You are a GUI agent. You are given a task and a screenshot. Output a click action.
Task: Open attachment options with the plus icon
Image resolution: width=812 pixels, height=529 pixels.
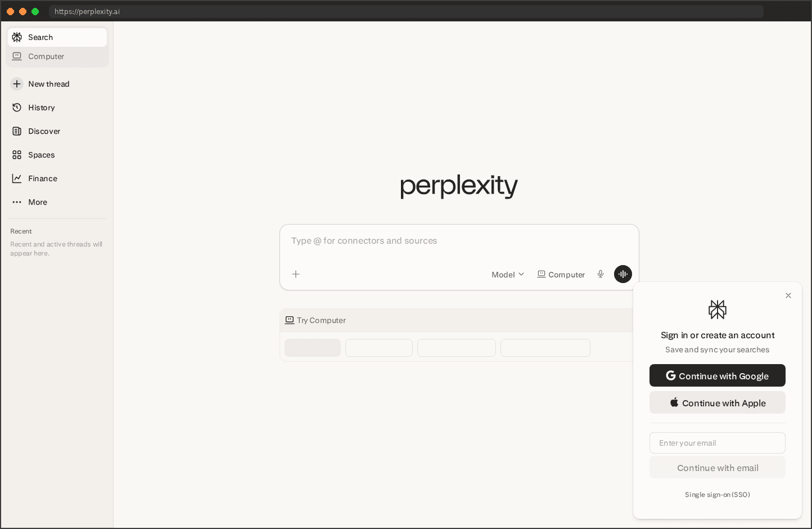(296, 274)
